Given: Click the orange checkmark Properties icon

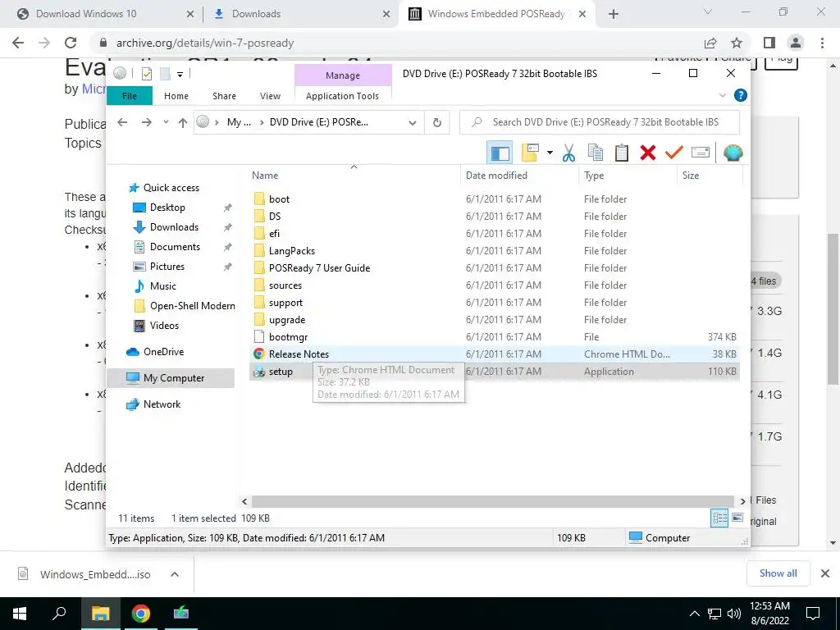Looking at the screenshot, I should pos(674,153).
